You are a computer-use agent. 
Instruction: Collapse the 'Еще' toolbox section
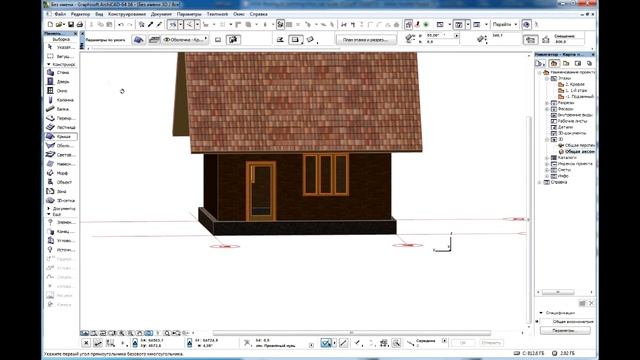[x=49, y=214]
